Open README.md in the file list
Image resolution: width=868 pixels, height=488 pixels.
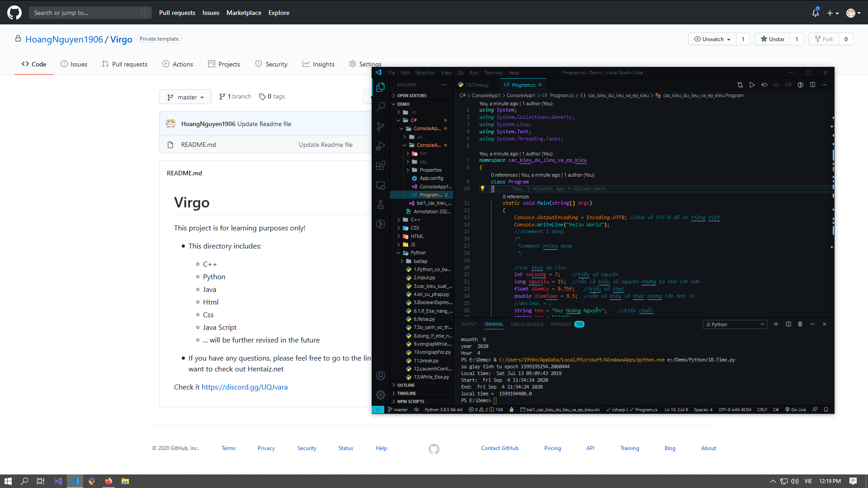[198, 145]
